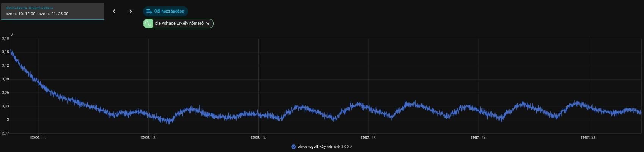Remove ble voltage Erkély hőmérő chip
The height and width of the screenshot is (152, 644).
click(x=208, y=24)
